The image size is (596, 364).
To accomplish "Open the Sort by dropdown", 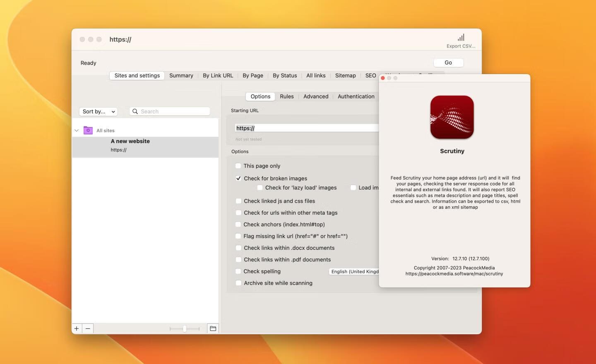I will coord(99,112).
